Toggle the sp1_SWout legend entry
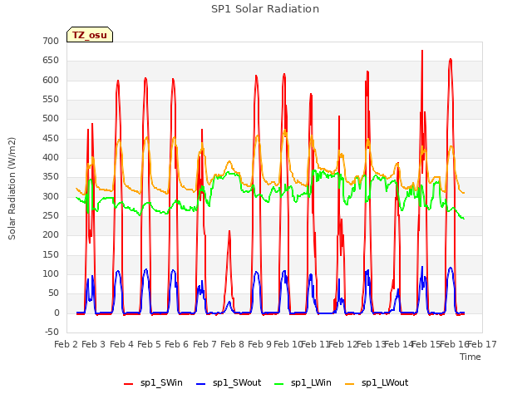The image size is (532, 399). [229, 383]
